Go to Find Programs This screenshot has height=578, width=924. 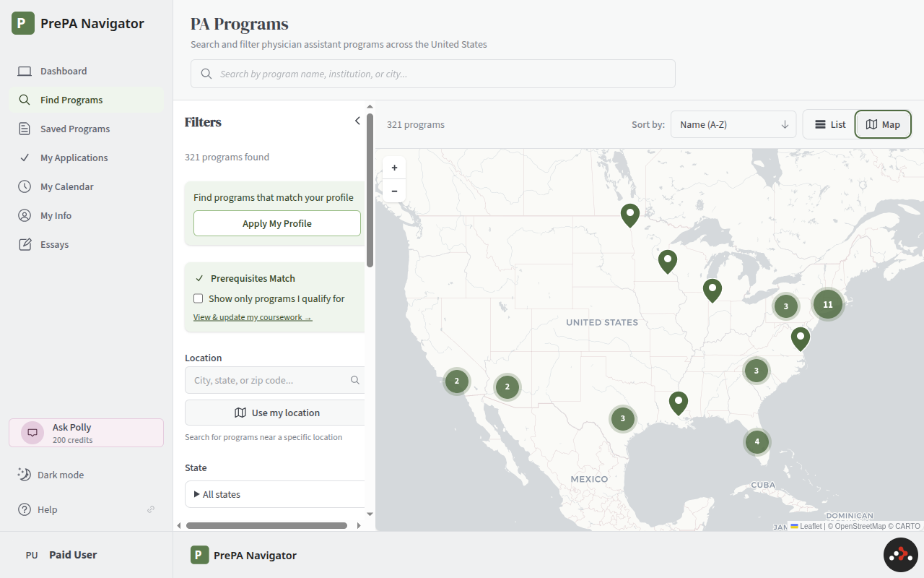coord(86,100)
